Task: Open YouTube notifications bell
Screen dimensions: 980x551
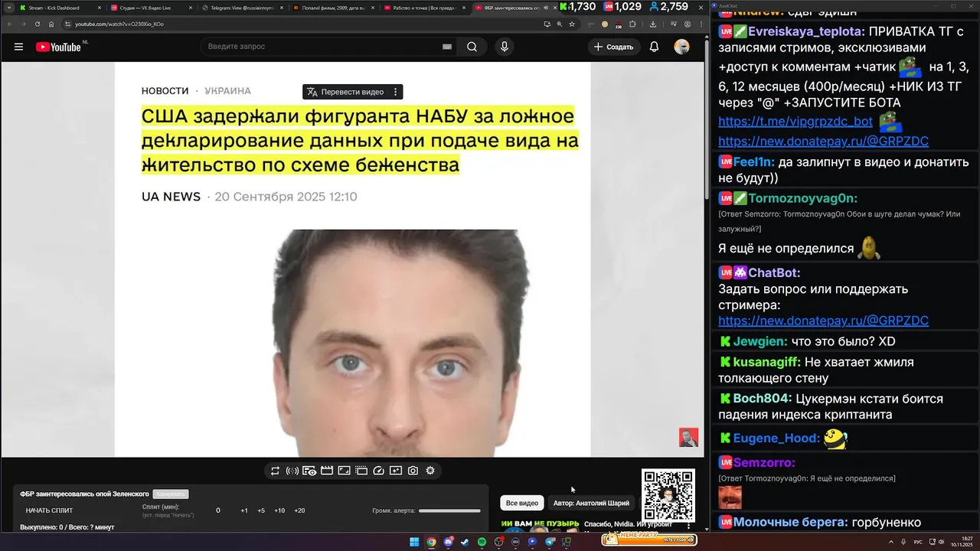Action: tap(654, 47)
